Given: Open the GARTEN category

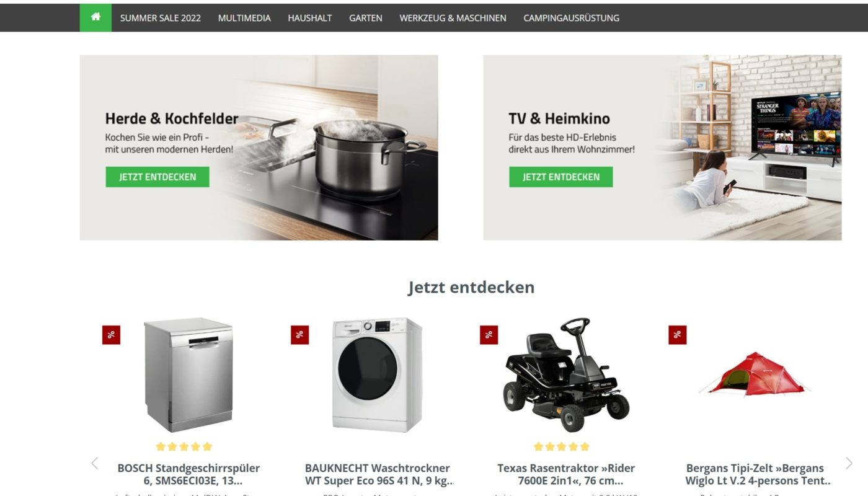Looking at the screenshot, I should tap(366, 18).
